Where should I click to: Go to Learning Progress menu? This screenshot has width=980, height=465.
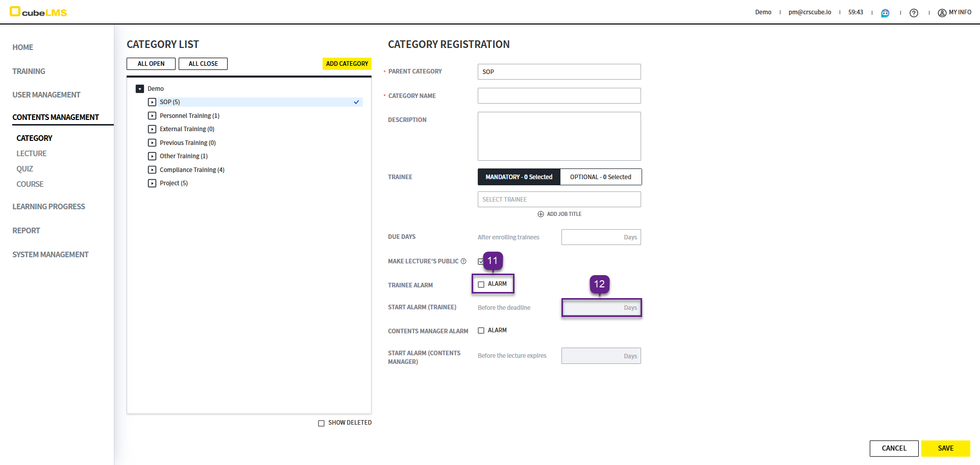pyautogui.click(x=48, y=207)
